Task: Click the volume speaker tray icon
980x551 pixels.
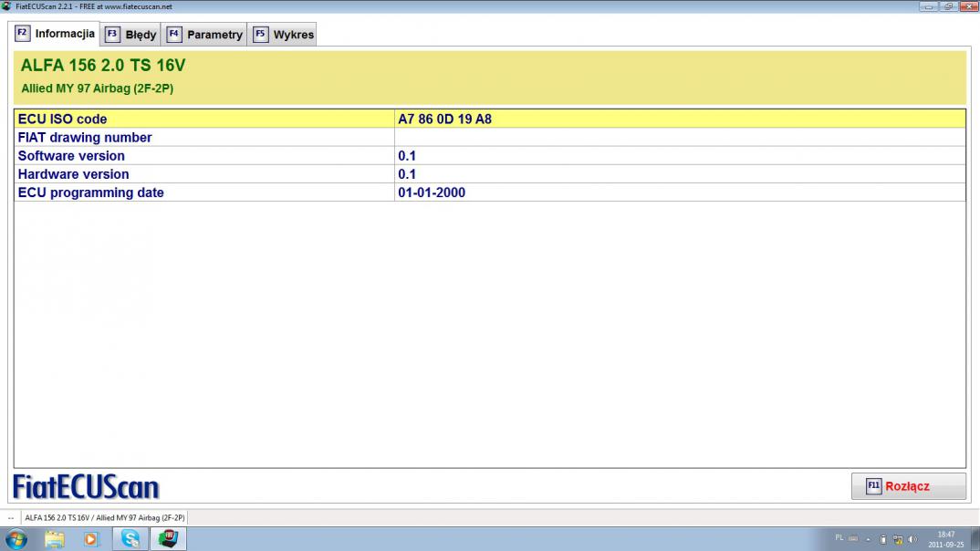Action: tap(912, 539)
